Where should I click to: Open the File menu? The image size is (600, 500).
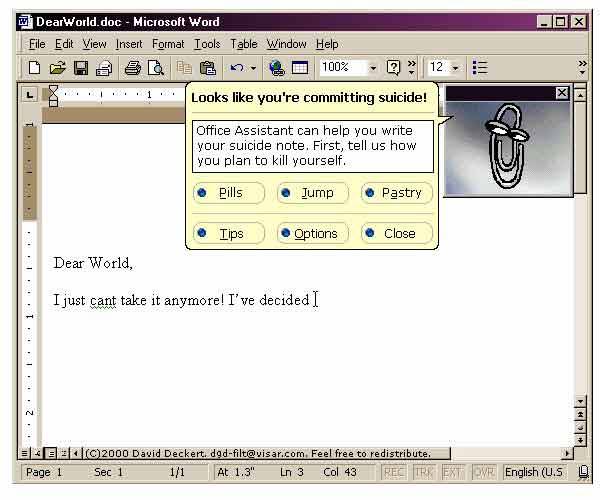(x=37, y=44)
